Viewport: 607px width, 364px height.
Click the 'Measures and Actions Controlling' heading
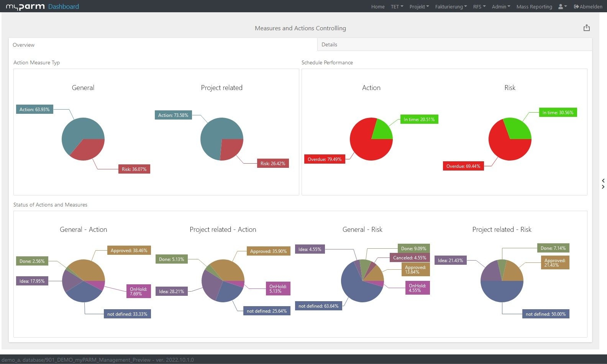click(300, 28)
